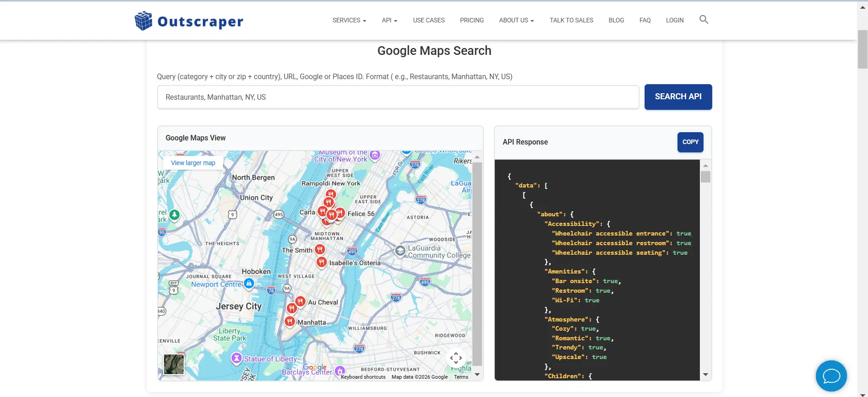The width and height of the screenshot is (868, 397).
Task: Click the search magnifier icon in header
Action: coord(704,20)
